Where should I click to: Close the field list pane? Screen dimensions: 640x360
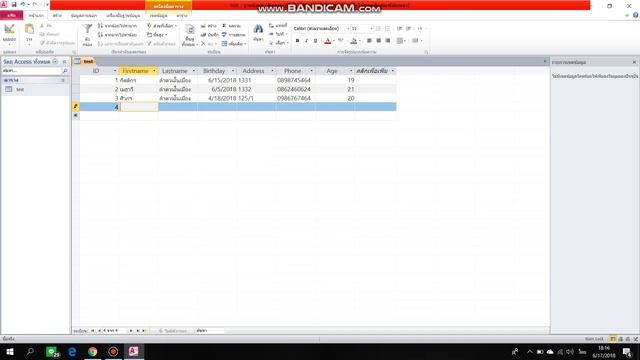point(634,62)
